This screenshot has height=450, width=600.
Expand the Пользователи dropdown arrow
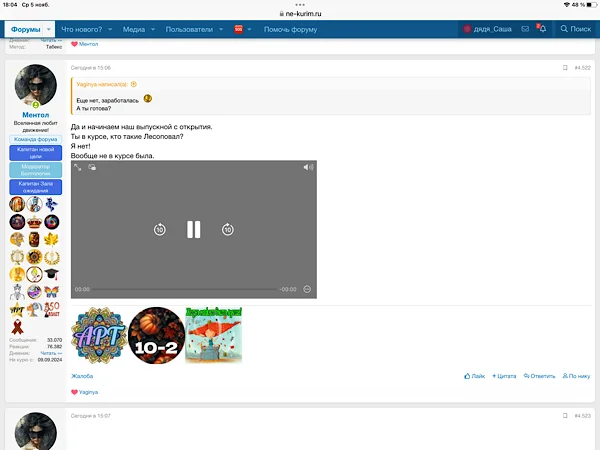[220, 29]
